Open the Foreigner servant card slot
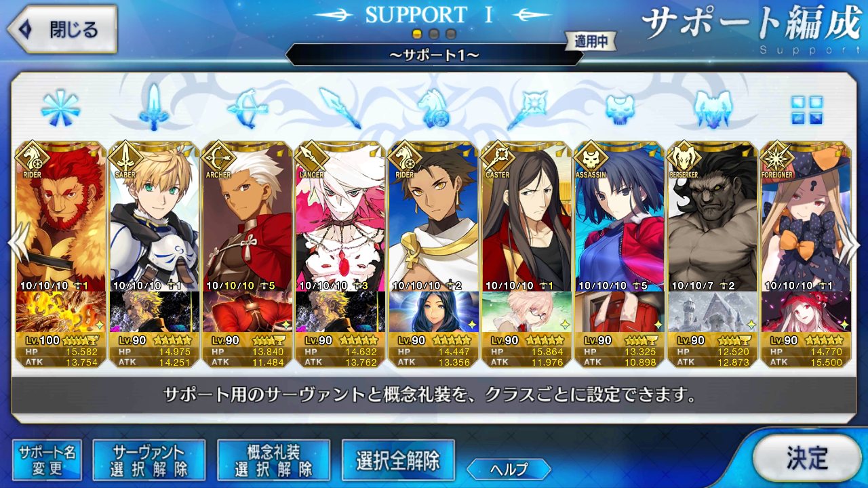 [x=806, y=255]
